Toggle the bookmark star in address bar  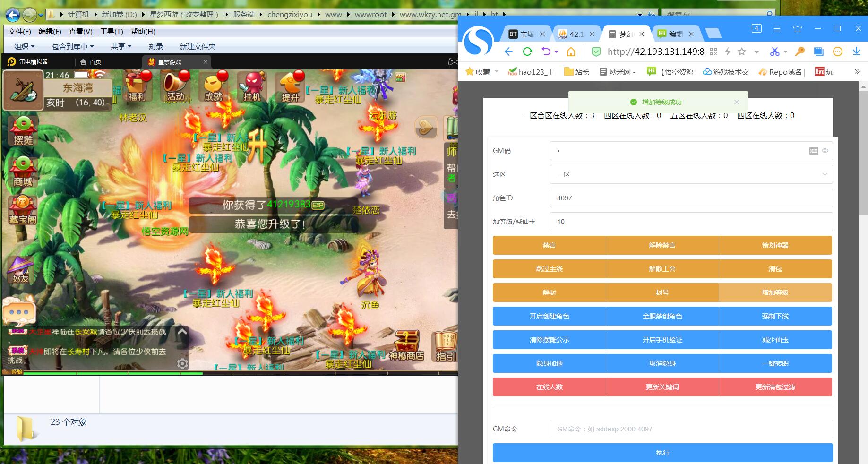click(742, 52)
